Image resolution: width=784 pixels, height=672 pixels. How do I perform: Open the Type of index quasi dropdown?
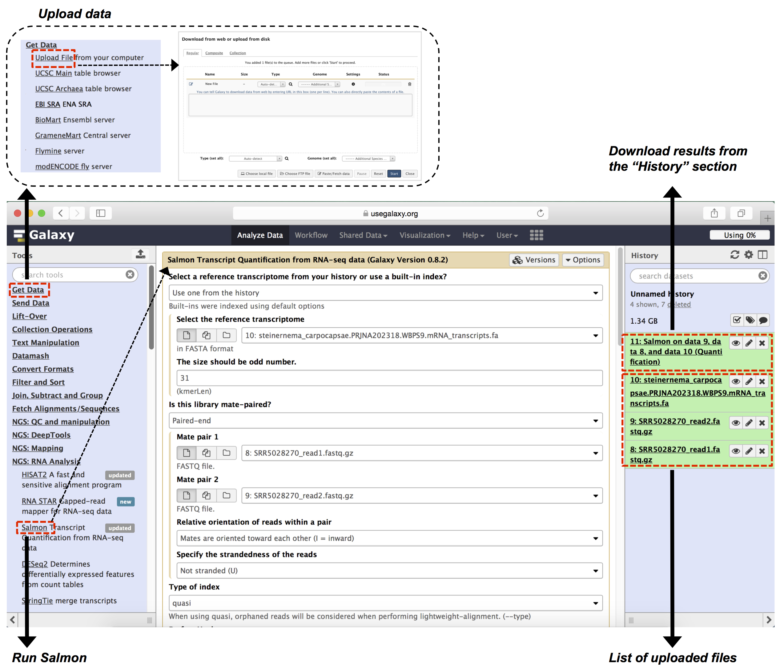[386, 603]
